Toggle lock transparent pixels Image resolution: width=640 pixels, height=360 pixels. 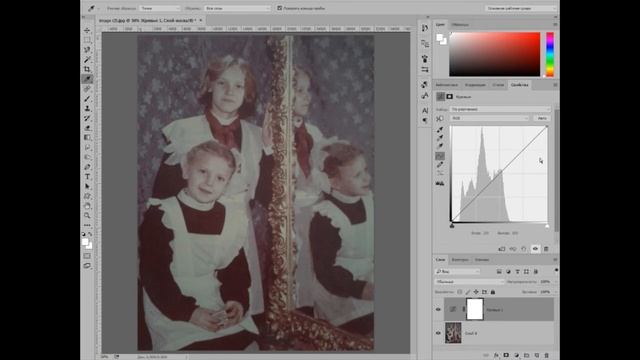(x=460, y=292)
